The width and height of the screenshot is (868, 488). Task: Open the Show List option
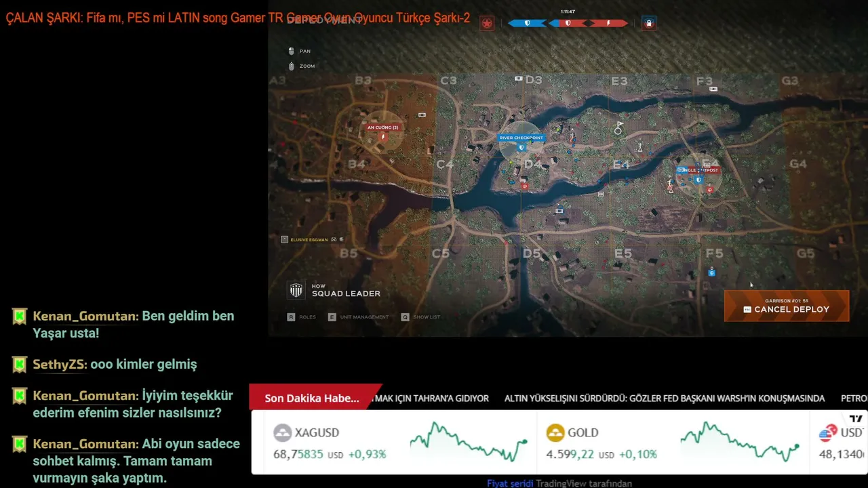pos(420,317)
